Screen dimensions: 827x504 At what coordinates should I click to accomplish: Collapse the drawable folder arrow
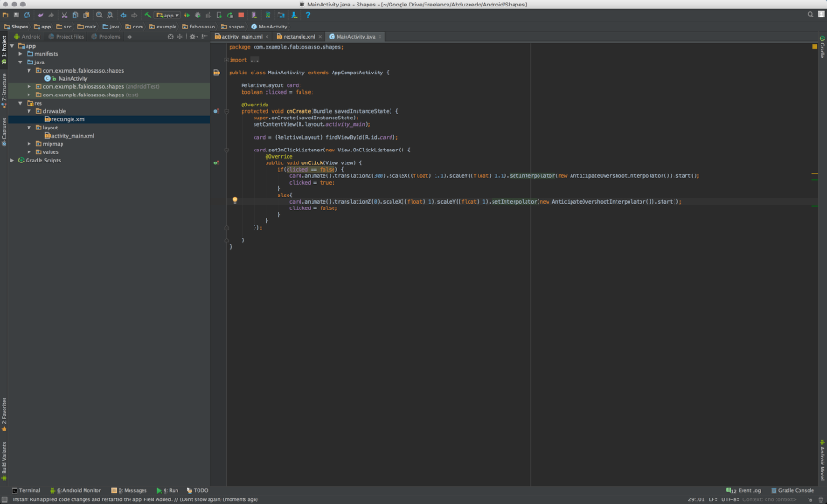(29, 111)
